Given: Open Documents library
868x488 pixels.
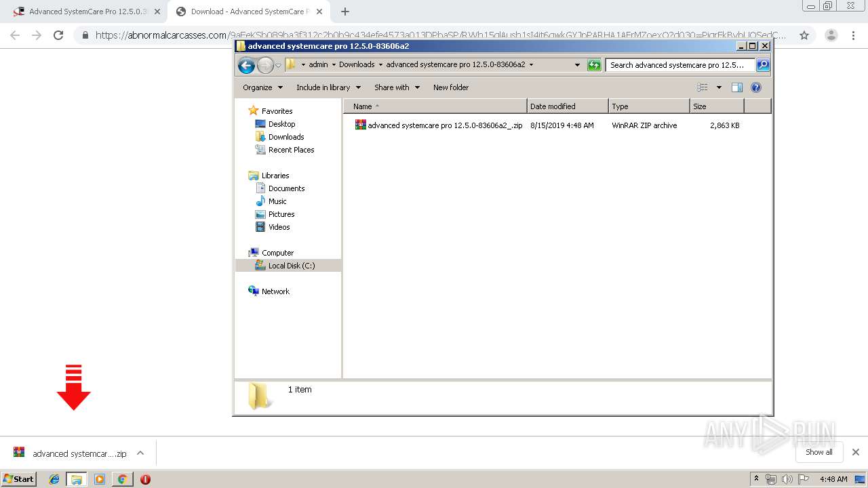Looking at the screenshot, I should point(286,188).
